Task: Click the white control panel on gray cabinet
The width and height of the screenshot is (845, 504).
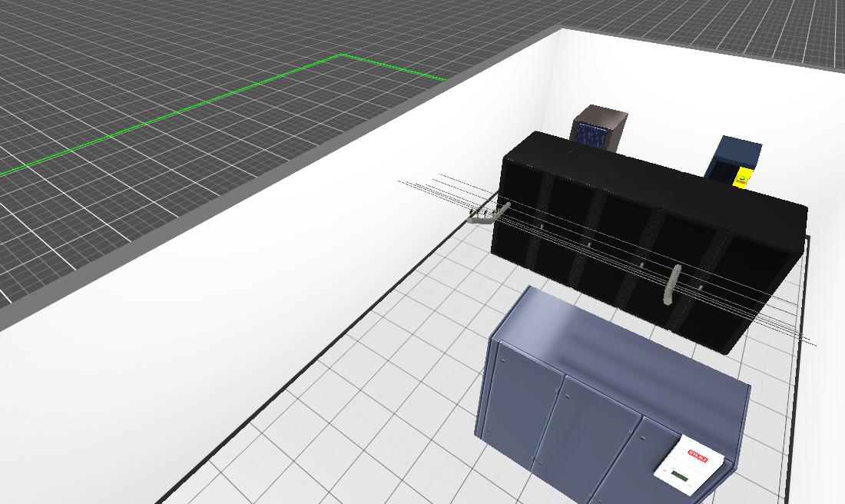Action: pyautogui.click(x=689, y=463)
